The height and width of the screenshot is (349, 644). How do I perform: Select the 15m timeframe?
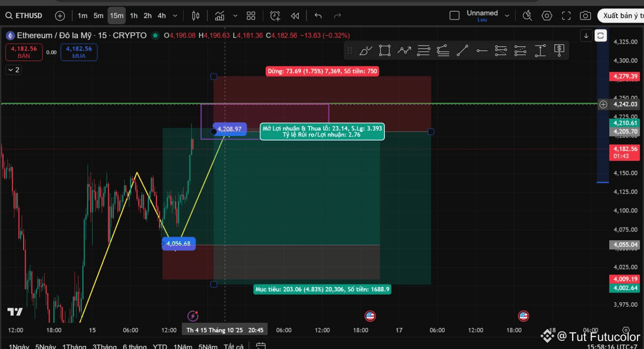tap(117, 16)
